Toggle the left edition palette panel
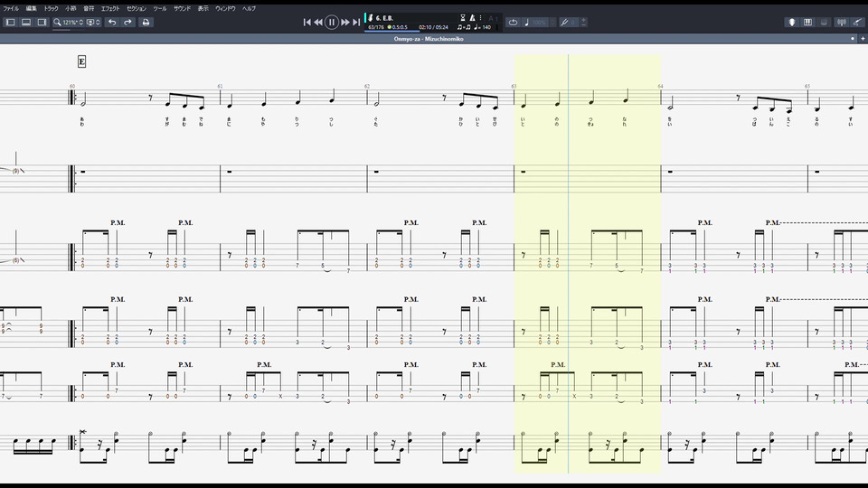 coord(11,22)
